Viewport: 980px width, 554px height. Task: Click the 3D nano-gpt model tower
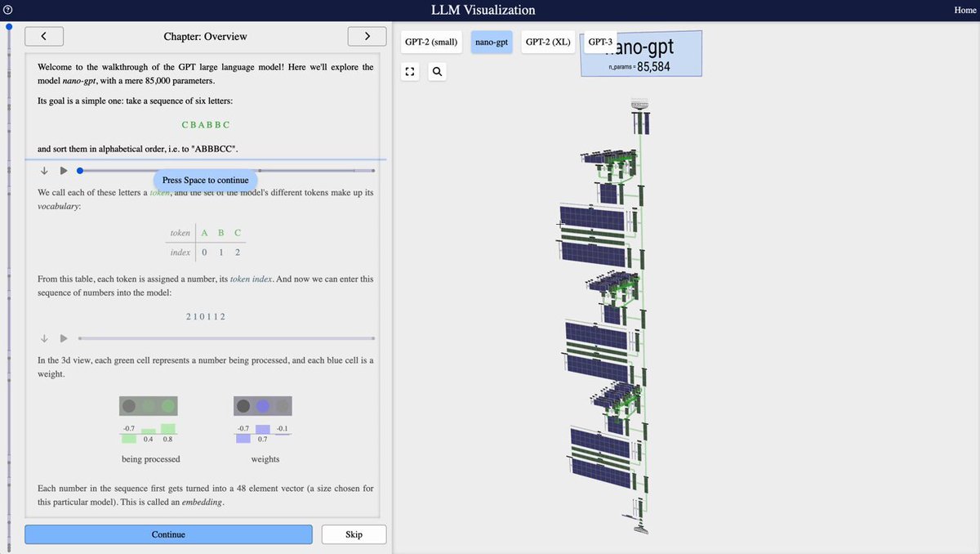click(x=604, y=315)
